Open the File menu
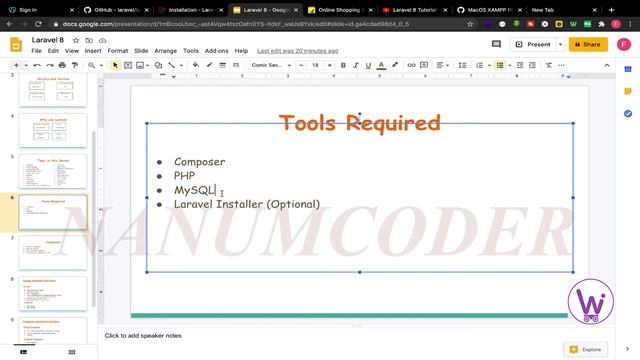 pos(37,51)
